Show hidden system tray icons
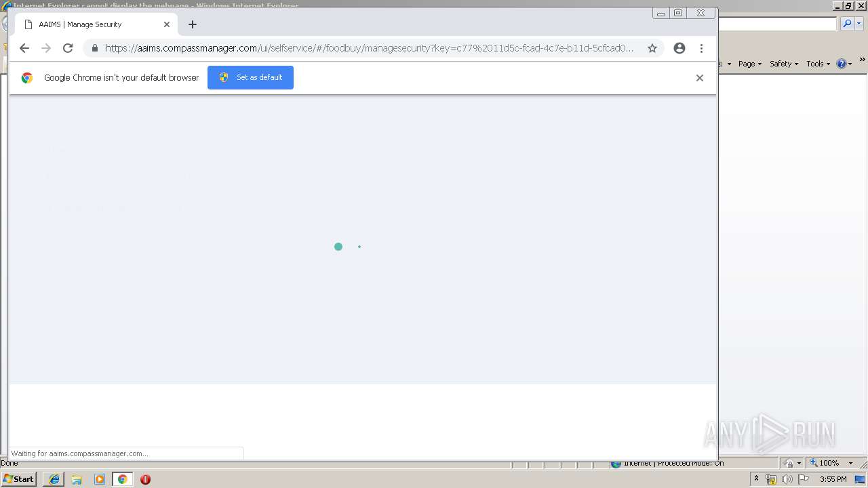 756,479
